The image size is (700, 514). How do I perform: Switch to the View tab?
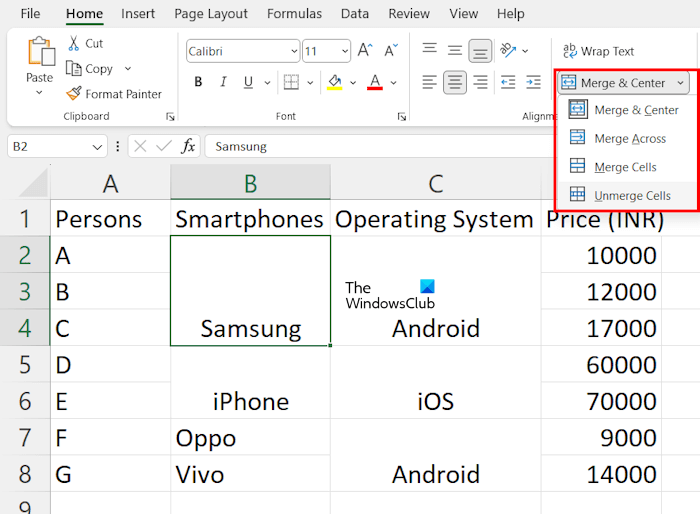463,14
